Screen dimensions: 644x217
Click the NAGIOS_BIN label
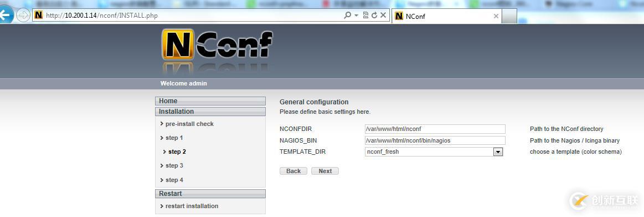pyautogui.click(x=298, y=141)
